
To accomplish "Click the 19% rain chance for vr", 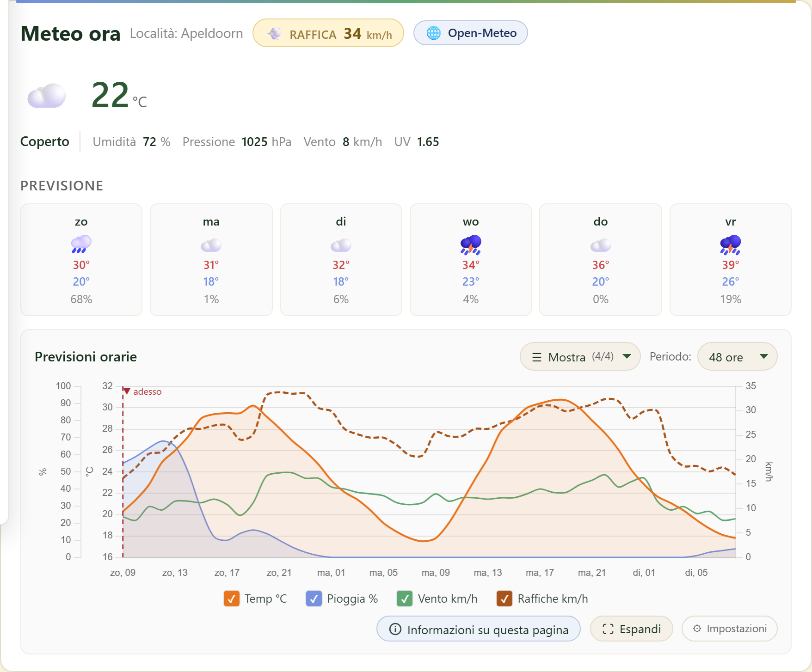I will pos(731,299).
